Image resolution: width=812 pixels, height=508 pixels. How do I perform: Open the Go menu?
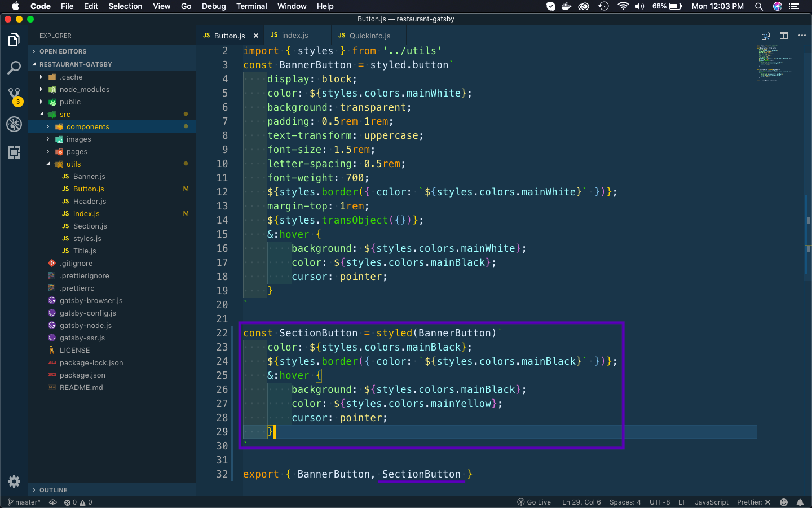(x=186, y=6)
